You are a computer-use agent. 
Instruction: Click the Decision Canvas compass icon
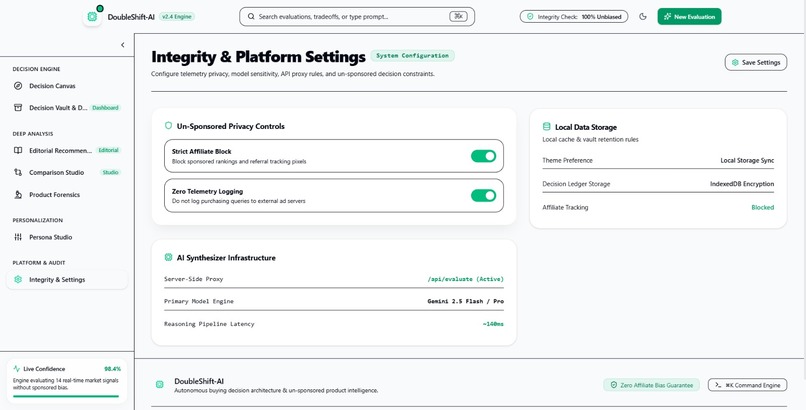[18, 86]
